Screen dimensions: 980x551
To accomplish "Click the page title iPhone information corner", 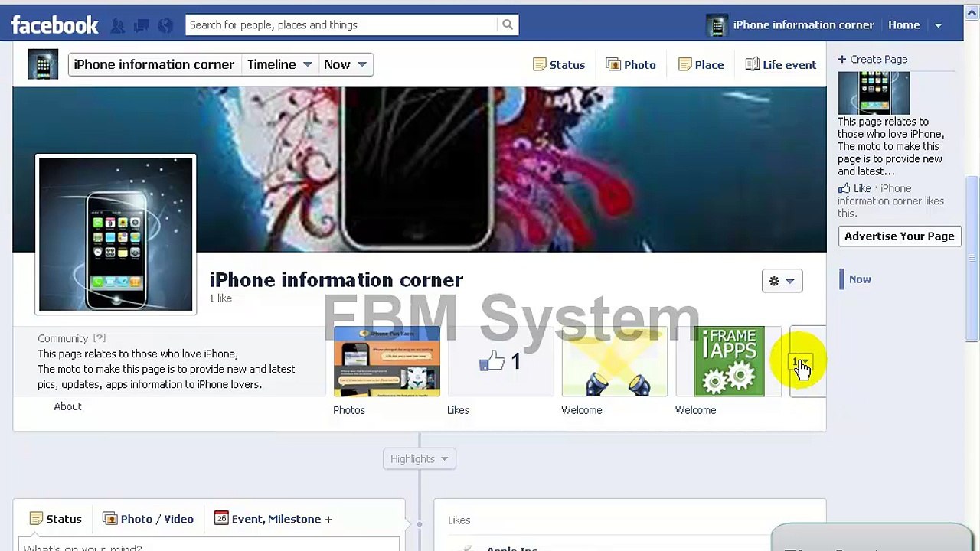I will (336, 280).
